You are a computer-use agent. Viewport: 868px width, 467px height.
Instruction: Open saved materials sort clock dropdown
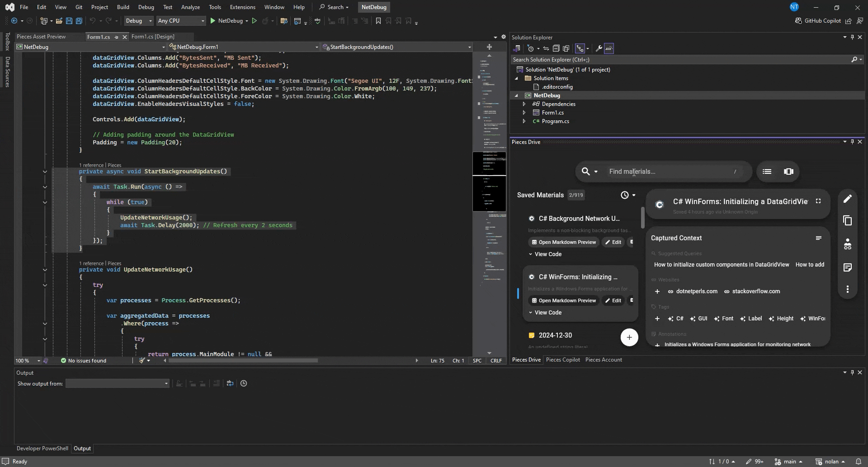tap(628, 195)
